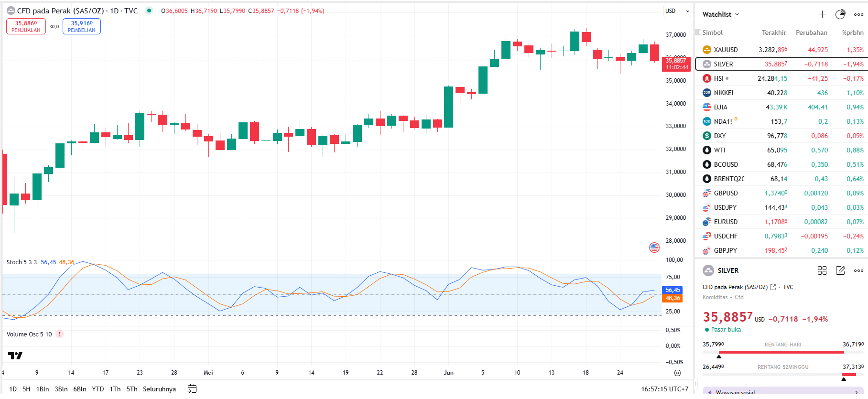
Task: Click the blue PEMBELIAN buy button
Action: pos(82,26)
